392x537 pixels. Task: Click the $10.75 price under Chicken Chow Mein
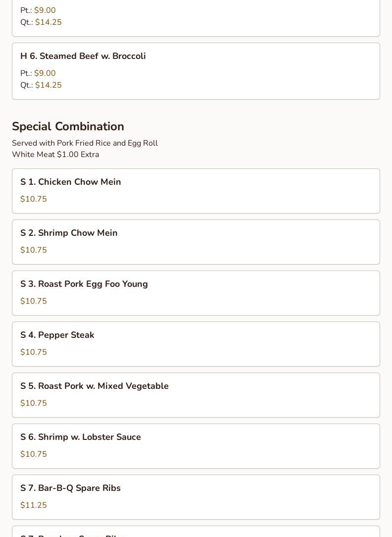[34, 199]
